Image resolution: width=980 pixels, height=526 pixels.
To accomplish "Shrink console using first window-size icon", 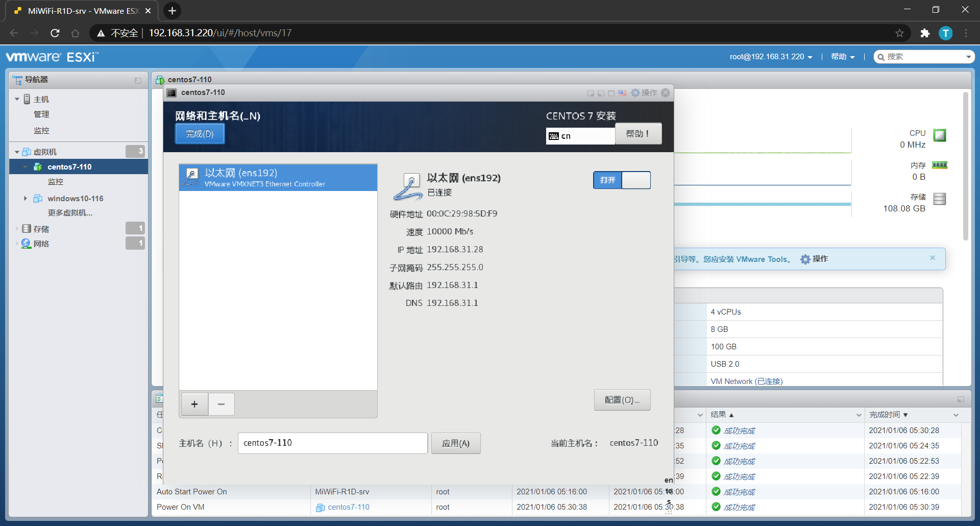I will 591,93.
